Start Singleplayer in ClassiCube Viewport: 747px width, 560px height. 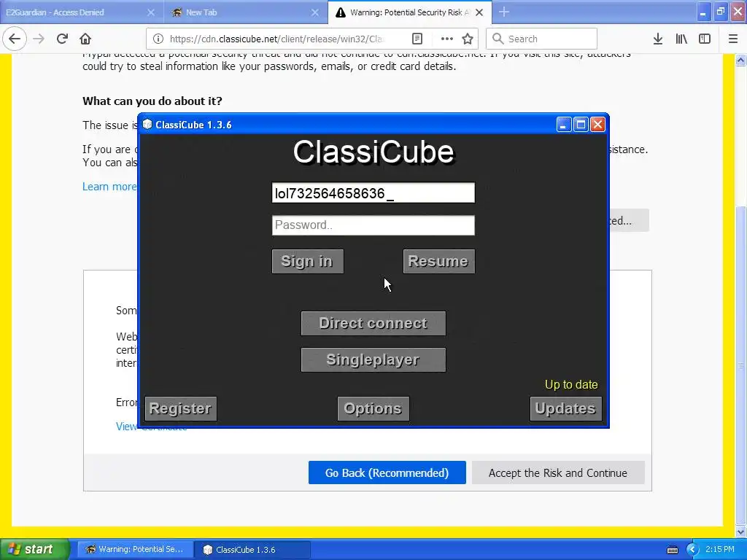(x=373, y=359)
